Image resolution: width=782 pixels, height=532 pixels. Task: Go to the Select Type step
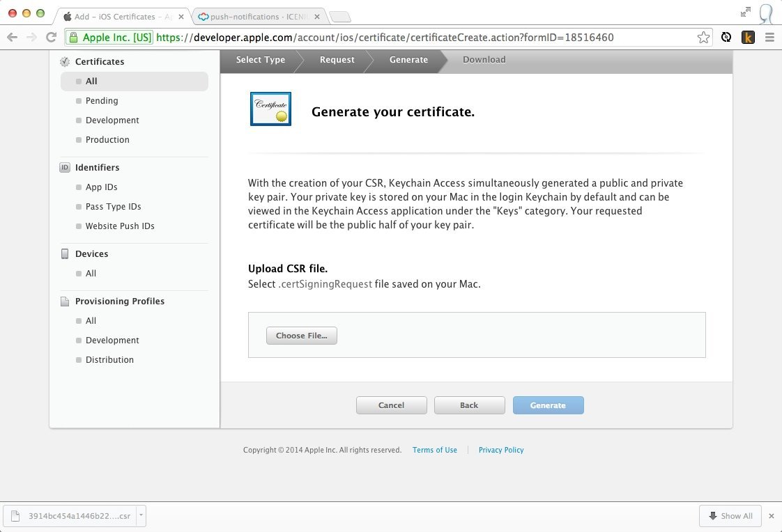(x=260, y=60)
